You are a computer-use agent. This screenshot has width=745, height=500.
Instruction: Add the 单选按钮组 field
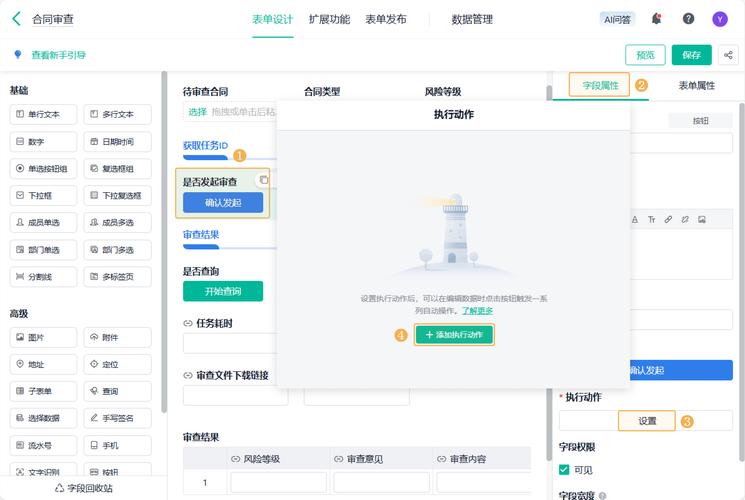(43, 169)
